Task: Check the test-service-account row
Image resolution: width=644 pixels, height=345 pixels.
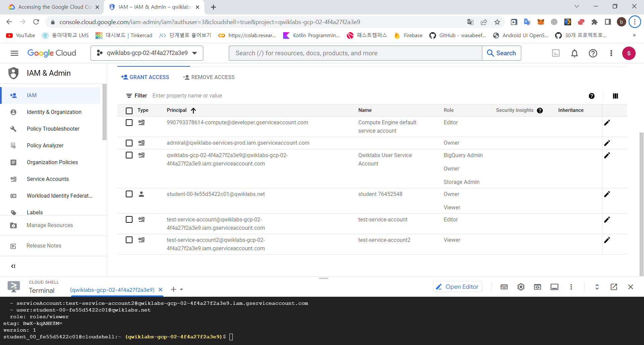Action: pos(129,219)
